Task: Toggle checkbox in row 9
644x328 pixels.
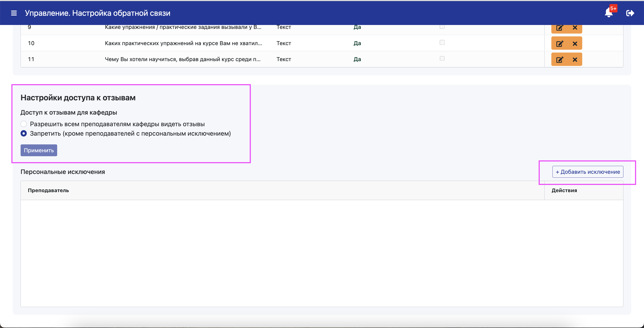Action: tap(442, 27)
